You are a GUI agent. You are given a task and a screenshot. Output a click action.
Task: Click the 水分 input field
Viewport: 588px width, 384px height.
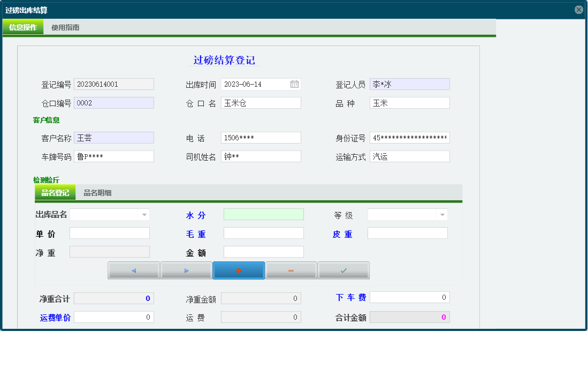[263, 214]
